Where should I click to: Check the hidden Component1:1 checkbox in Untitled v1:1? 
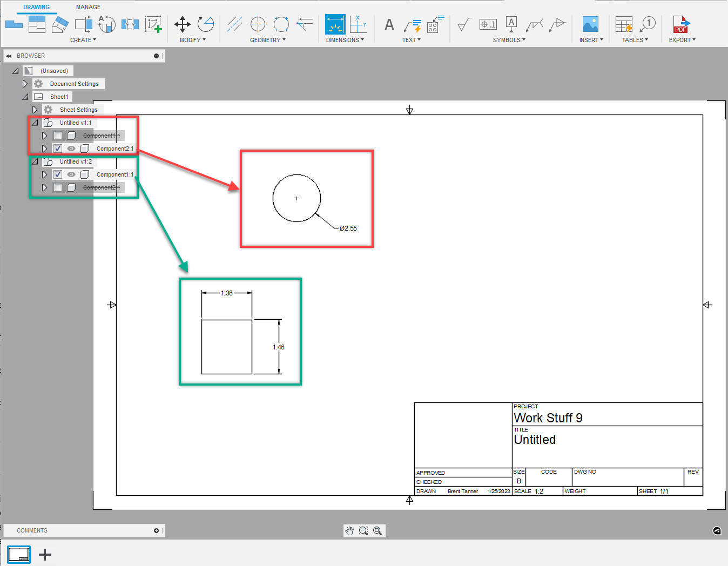57,136
